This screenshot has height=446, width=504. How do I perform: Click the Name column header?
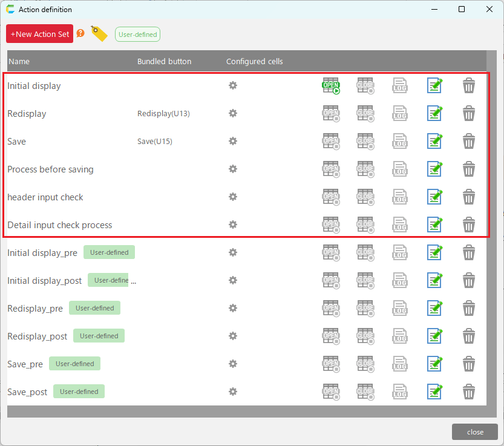click(19, 62)
